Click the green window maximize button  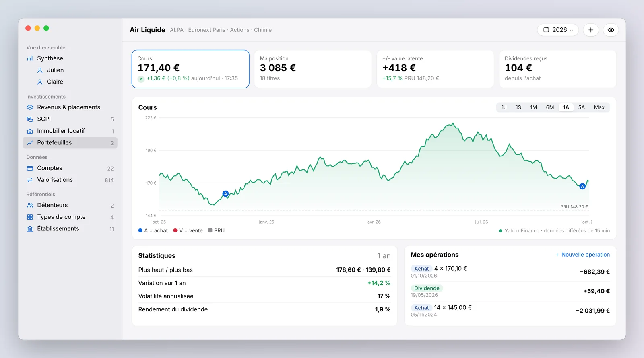(x=46, y=28)
